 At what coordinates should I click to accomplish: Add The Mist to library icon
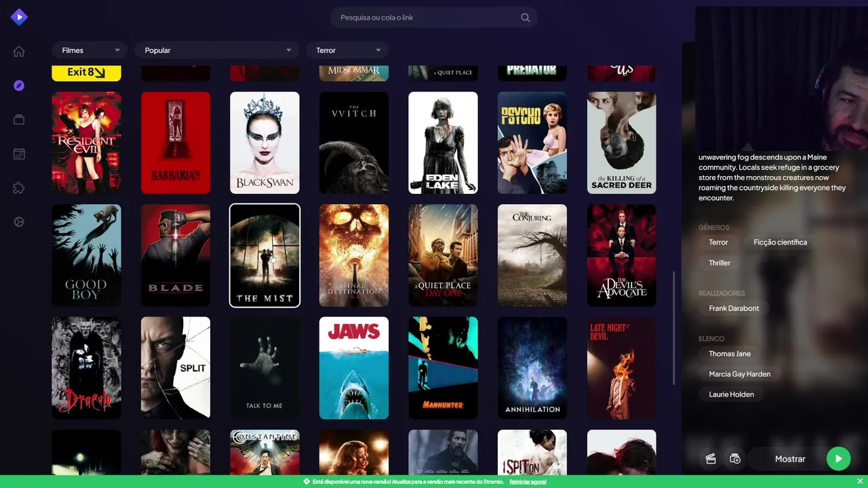click(x=735, y=459)
